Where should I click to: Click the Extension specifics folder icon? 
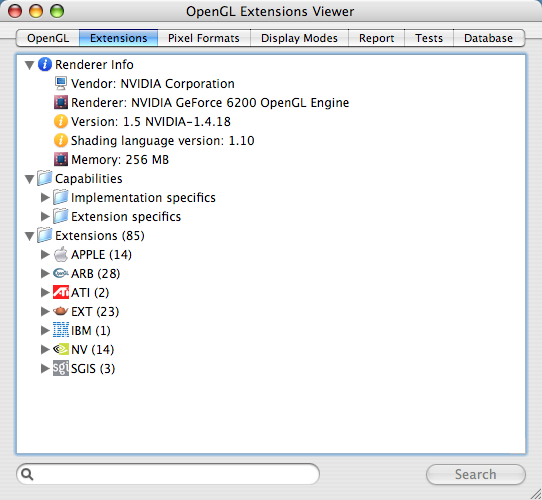[61, 216]
